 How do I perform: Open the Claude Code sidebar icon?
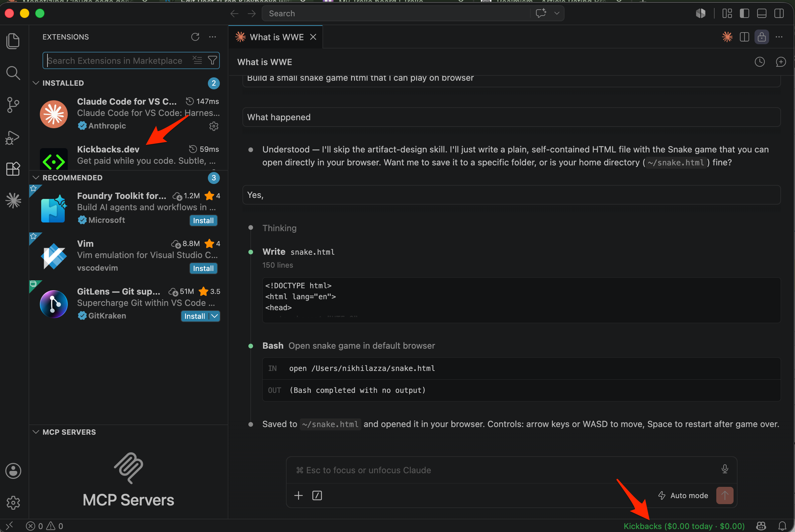[13, 201]
